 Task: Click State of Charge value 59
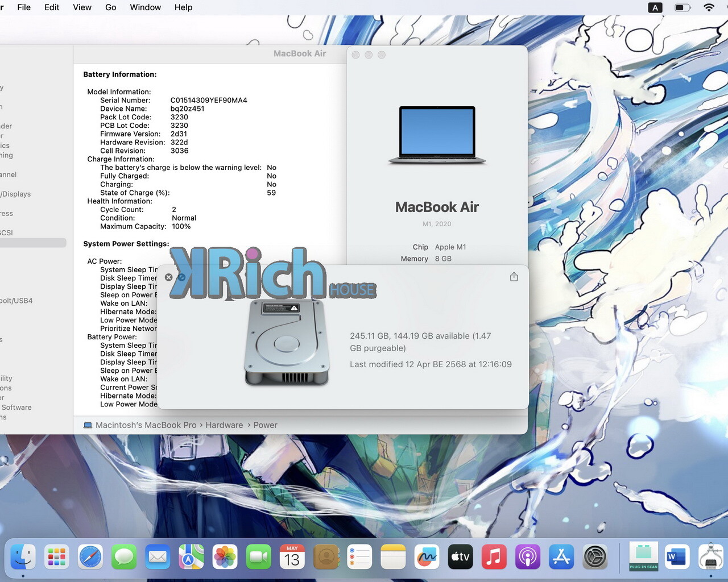271,193
